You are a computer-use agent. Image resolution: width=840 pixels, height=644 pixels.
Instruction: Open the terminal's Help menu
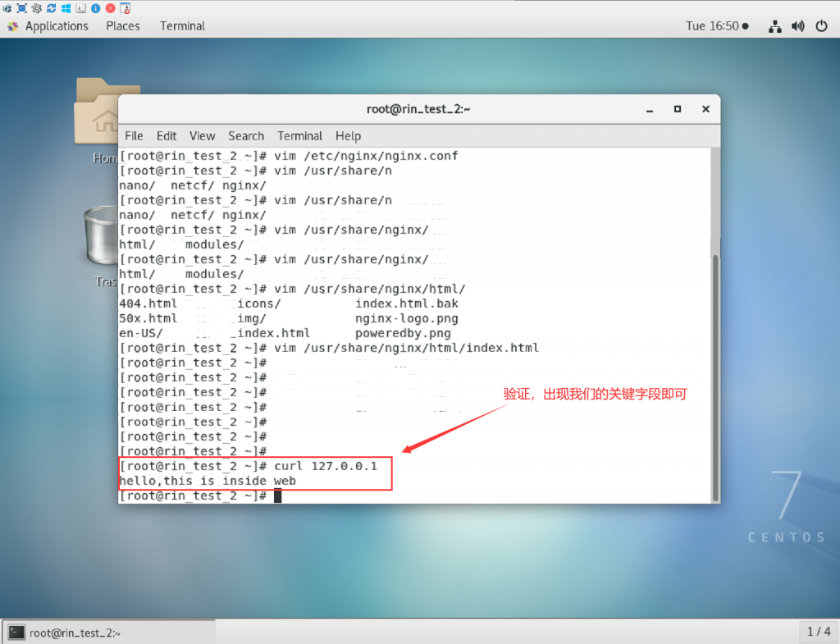[348, 136]
